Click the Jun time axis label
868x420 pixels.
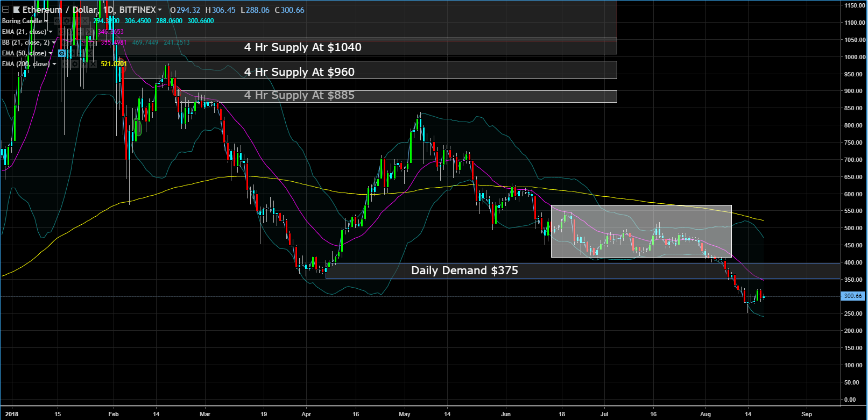pyautogui.click(x=506, y=414)
